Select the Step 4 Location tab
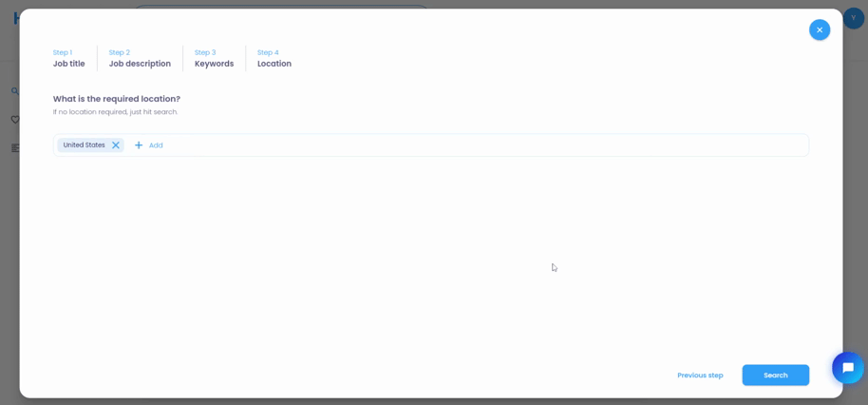 [274, 59]
